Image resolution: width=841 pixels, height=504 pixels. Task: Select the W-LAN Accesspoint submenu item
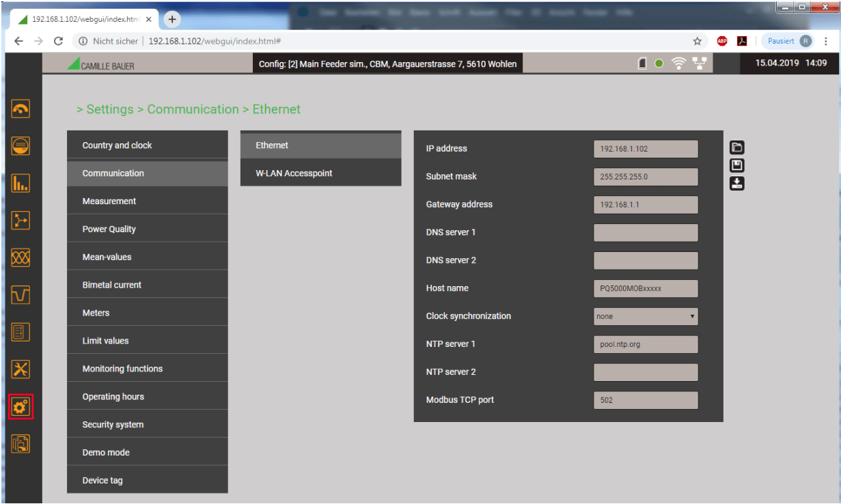[320, 173]
